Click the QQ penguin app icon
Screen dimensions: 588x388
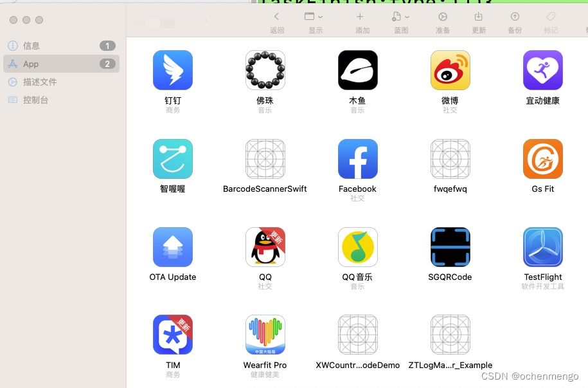pos(265,247)
